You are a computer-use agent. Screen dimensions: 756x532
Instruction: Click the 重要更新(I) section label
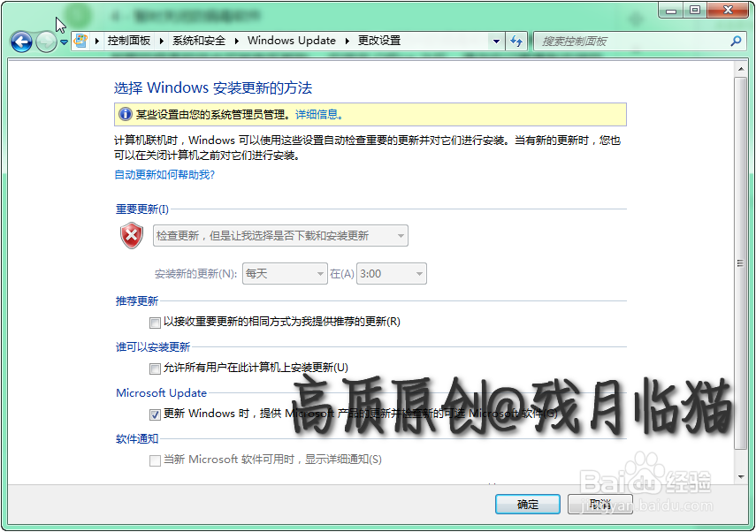click(x=142, y=209)
